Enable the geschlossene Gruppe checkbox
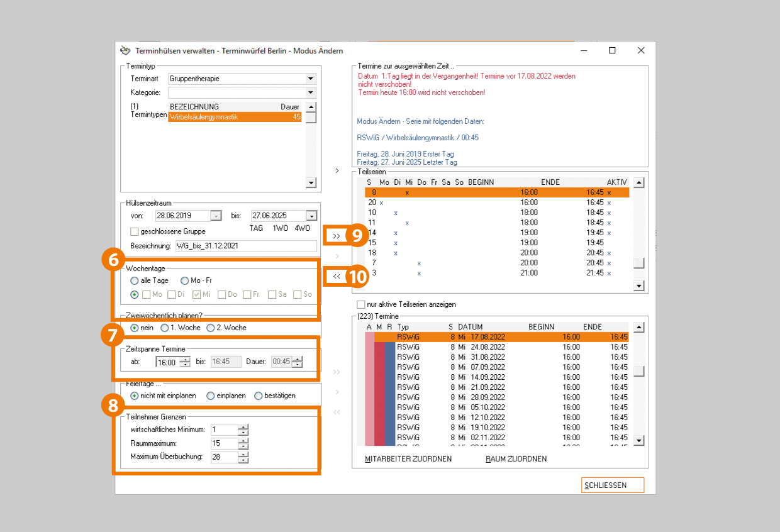The height and width of the screenshot is (532, 780). (135, 231)
